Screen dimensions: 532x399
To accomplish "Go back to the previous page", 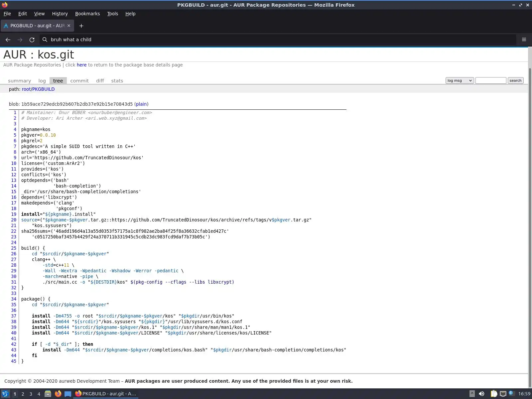I will [8, 40].
